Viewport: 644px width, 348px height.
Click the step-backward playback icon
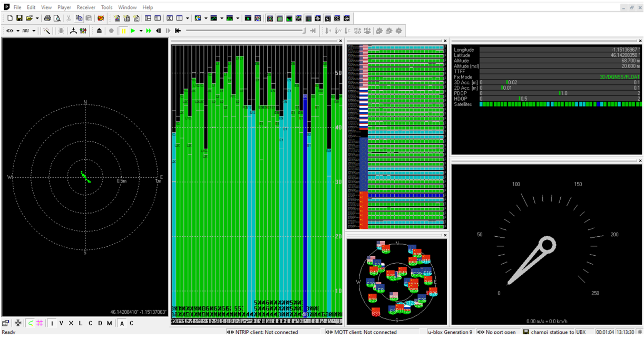point(159,31)
